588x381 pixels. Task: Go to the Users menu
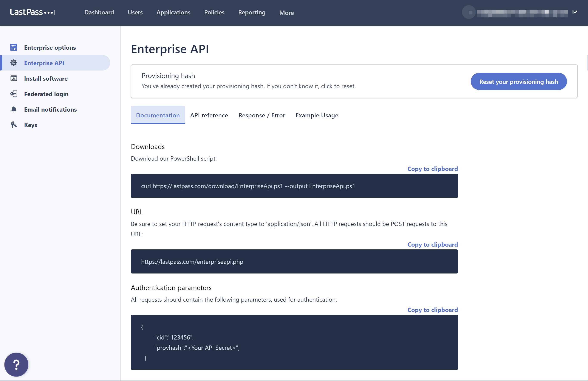click(135, 12)
